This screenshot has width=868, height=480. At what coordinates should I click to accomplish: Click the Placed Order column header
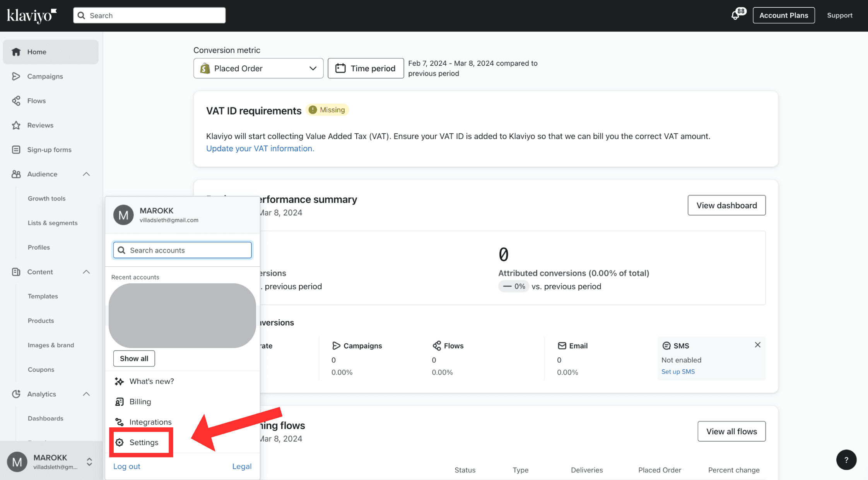click(x=660, y=470)
